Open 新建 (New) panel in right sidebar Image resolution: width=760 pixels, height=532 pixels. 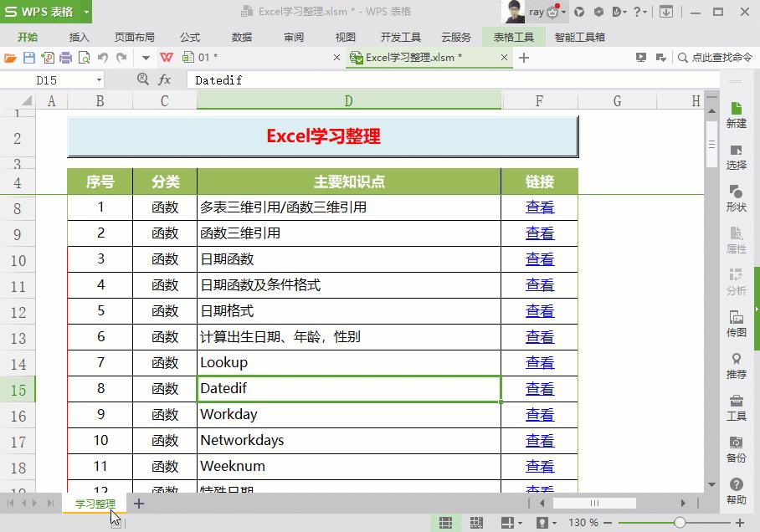(736, 117)
